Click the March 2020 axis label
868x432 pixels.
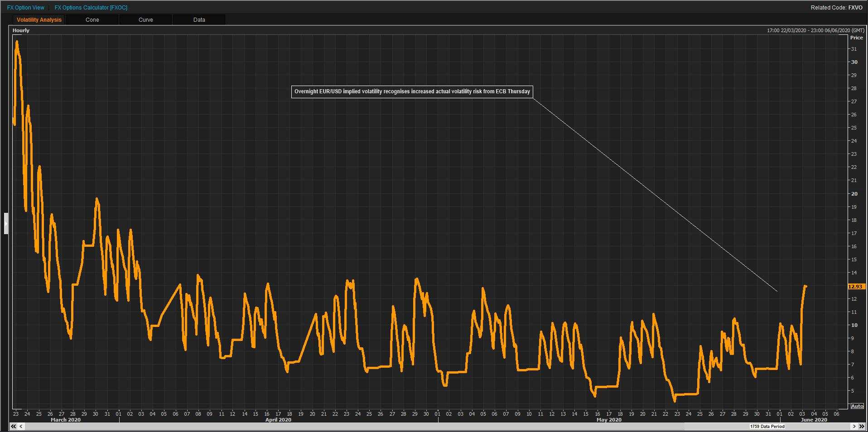66,420
